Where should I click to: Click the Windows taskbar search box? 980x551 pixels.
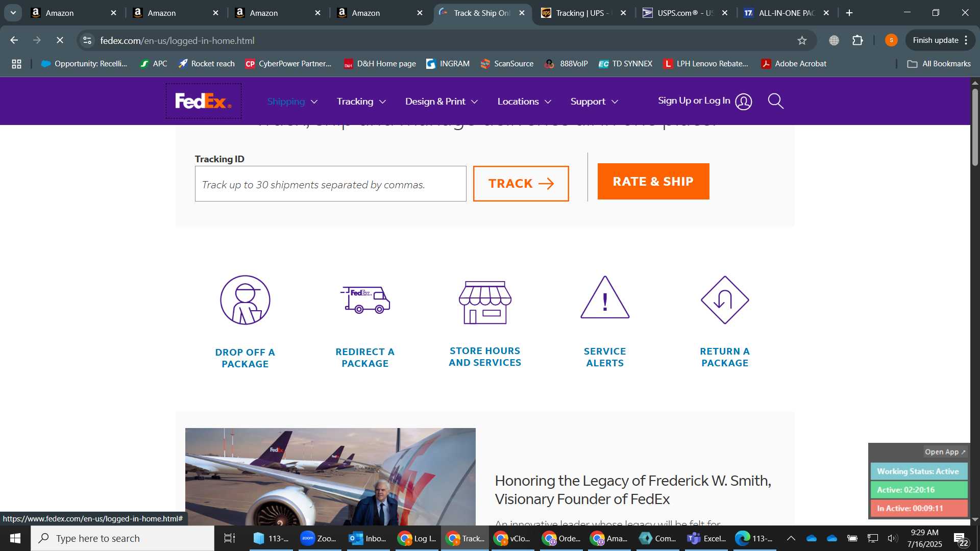[x=122, y=538]
